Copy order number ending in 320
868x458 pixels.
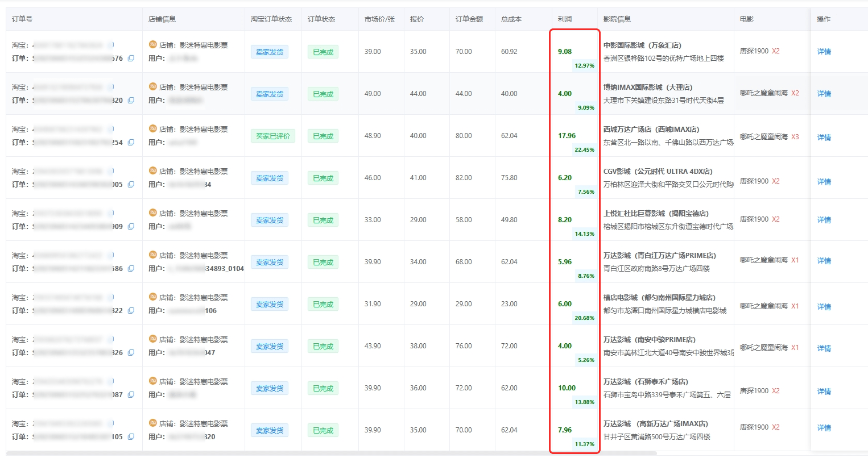(x=131, y=101)
